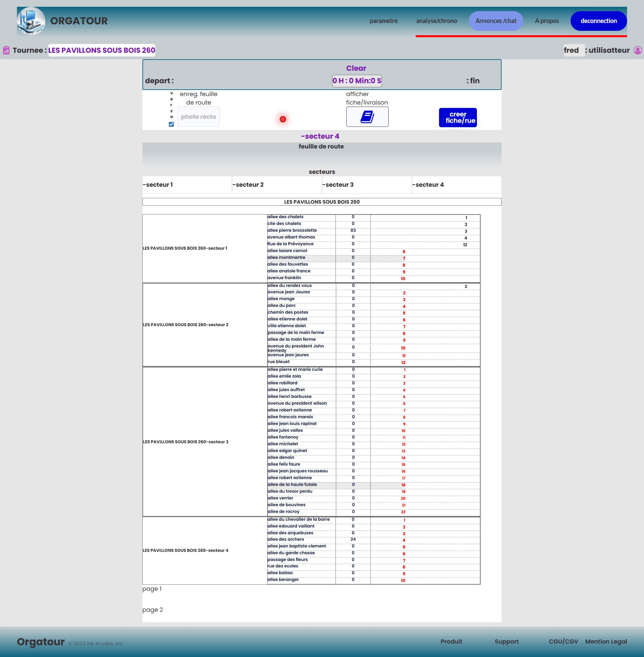The image size is (644, 657).
Task: Click the deconnection button
Action: 598,21
